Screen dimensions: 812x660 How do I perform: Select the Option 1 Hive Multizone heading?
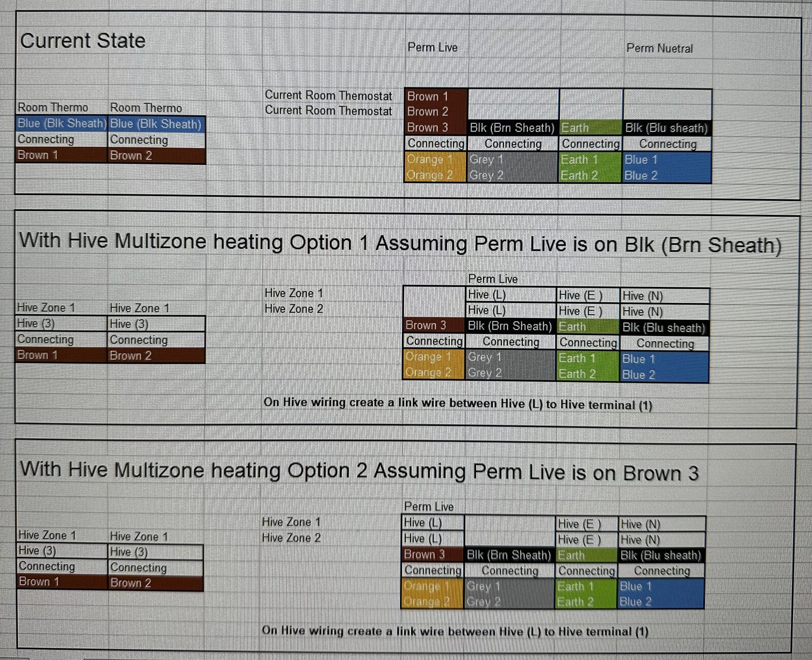point(400,243)
